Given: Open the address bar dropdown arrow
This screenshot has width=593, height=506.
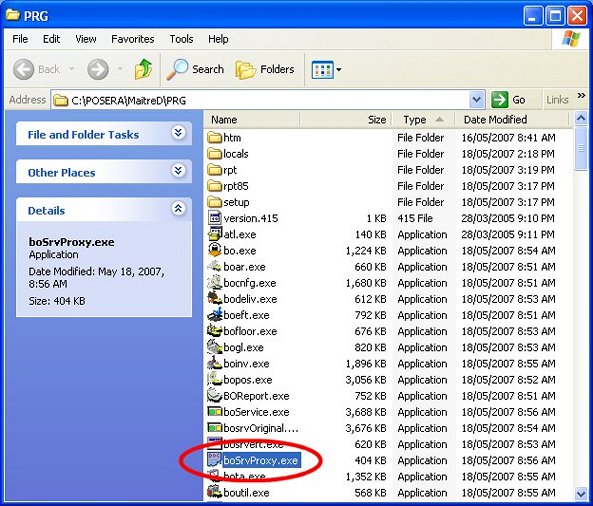Looking at the screenshot, I should (477, 100).
